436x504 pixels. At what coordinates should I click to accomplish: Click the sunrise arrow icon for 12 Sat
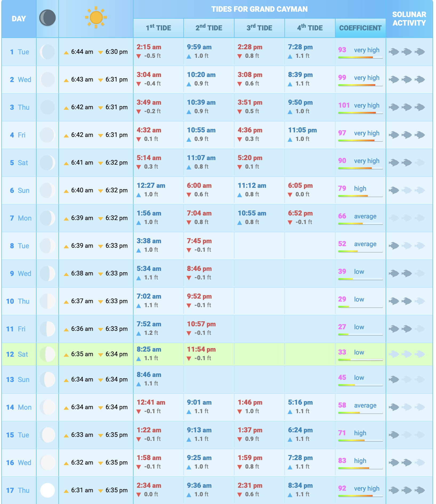pos(66,355)
